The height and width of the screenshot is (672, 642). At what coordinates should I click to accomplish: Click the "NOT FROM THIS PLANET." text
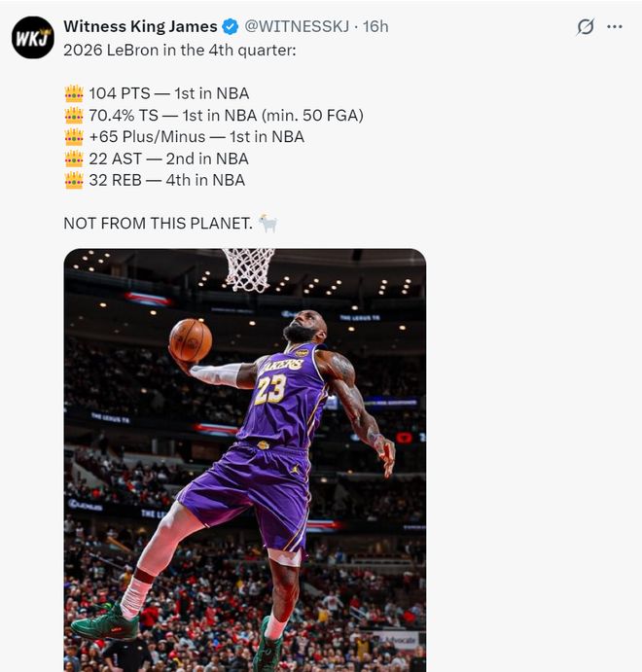tap(156, 224)
